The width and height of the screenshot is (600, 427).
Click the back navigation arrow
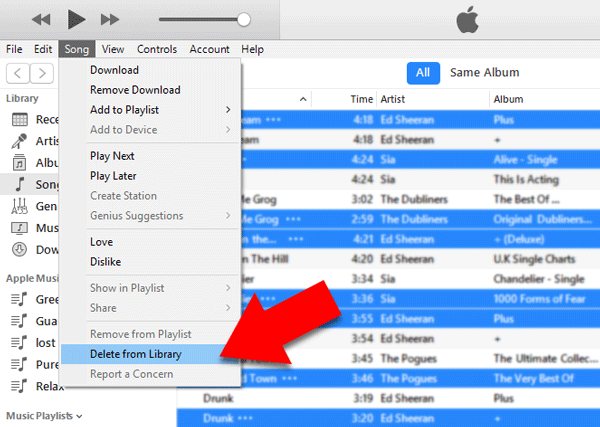click(x=18, y=73)
